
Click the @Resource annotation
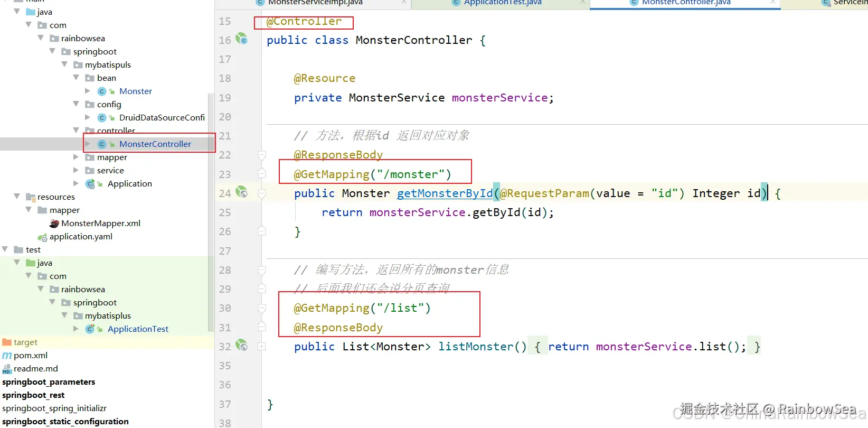pos(325,78)
